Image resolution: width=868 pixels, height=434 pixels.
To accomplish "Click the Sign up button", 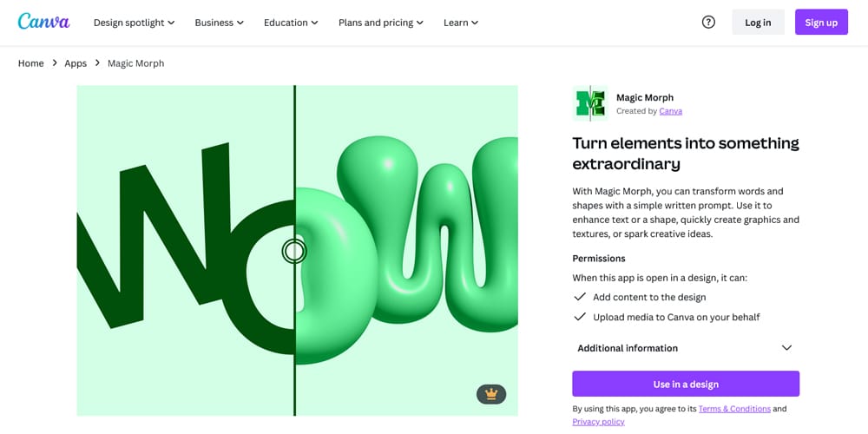I will tap(820, 23).
